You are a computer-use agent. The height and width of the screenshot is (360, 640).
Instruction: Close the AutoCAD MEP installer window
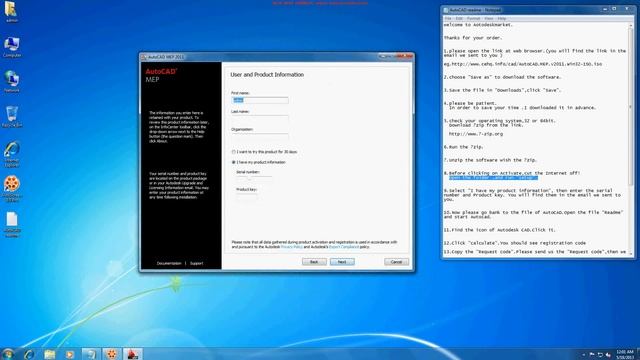pos(405,56)
